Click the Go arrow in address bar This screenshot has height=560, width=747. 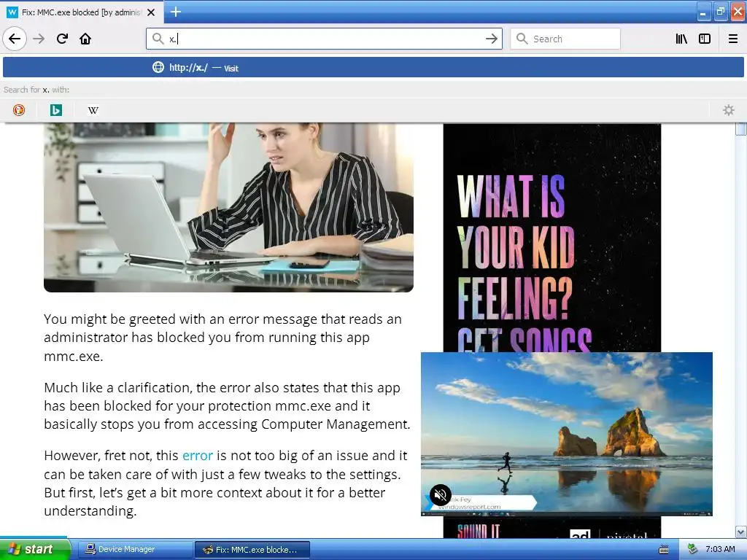(491, 39)
